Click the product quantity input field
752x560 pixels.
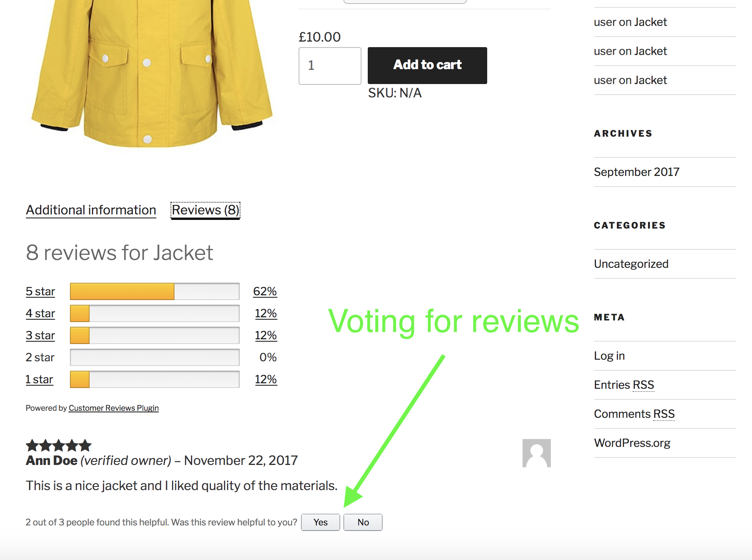(x=330, y=66)
